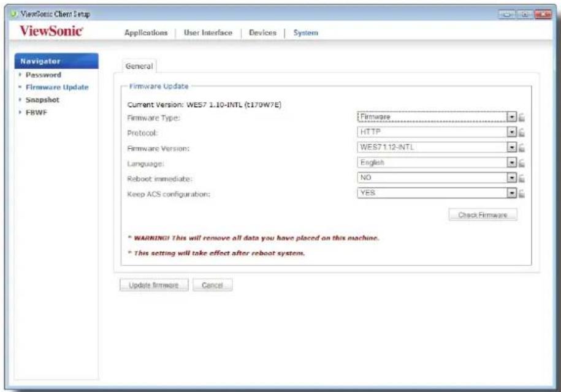Click the lock icon beside Protocol
This screenshot has height=392, width=561.
point(522,132)
